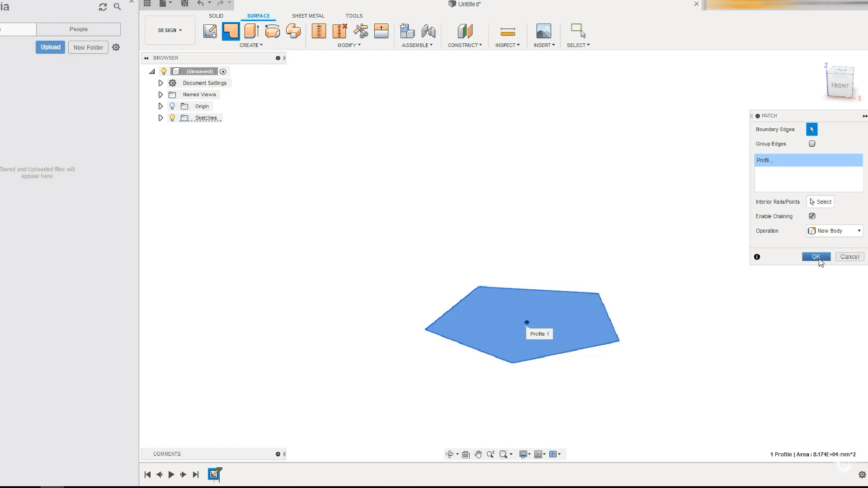Disable the Enable Chaining checkbox
Screen dimensions: 868x488
(x=812, y=216)
